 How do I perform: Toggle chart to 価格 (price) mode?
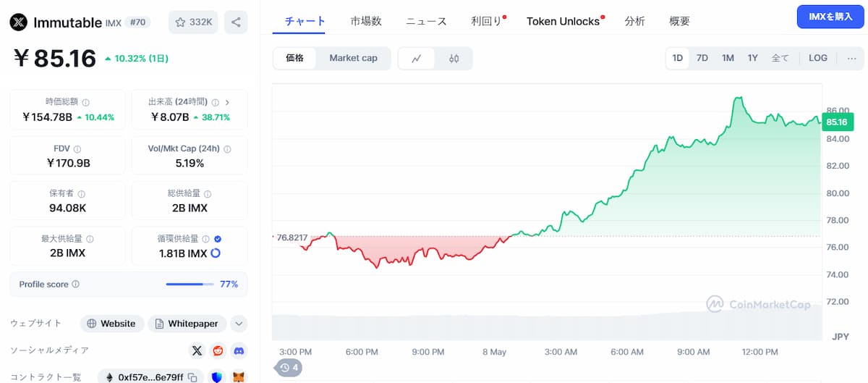pos(295,59)
